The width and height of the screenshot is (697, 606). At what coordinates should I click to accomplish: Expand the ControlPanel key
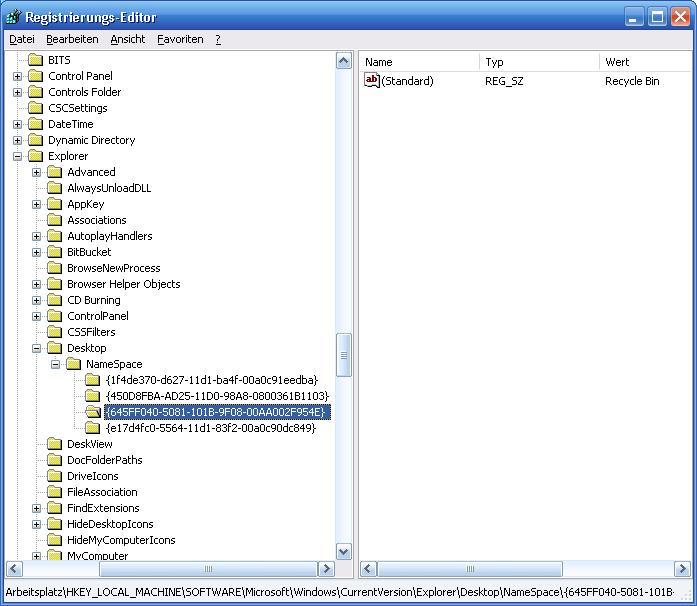[36, 317]
